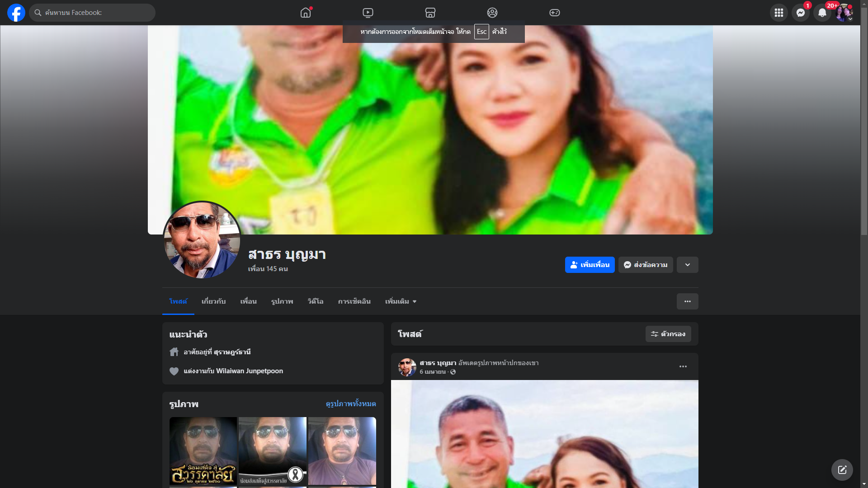Open the grid menu icon
Screen dimensions: 868x488
tap(778, 13)
